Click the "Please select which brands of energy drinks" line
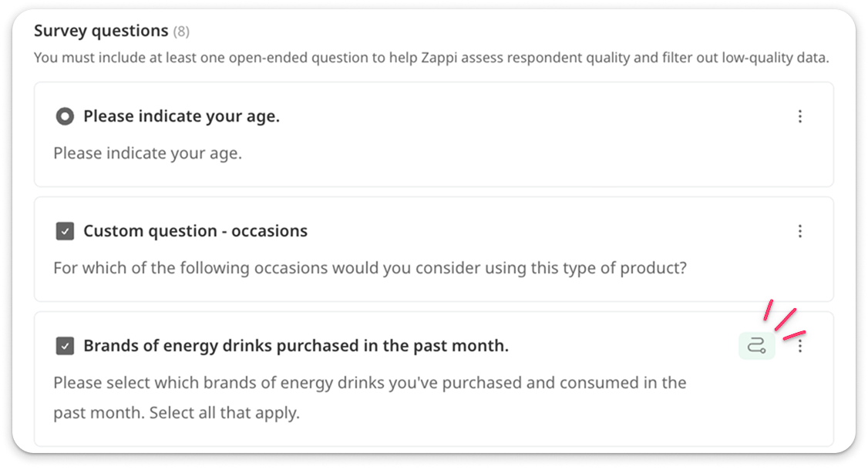 coord(370,383)
